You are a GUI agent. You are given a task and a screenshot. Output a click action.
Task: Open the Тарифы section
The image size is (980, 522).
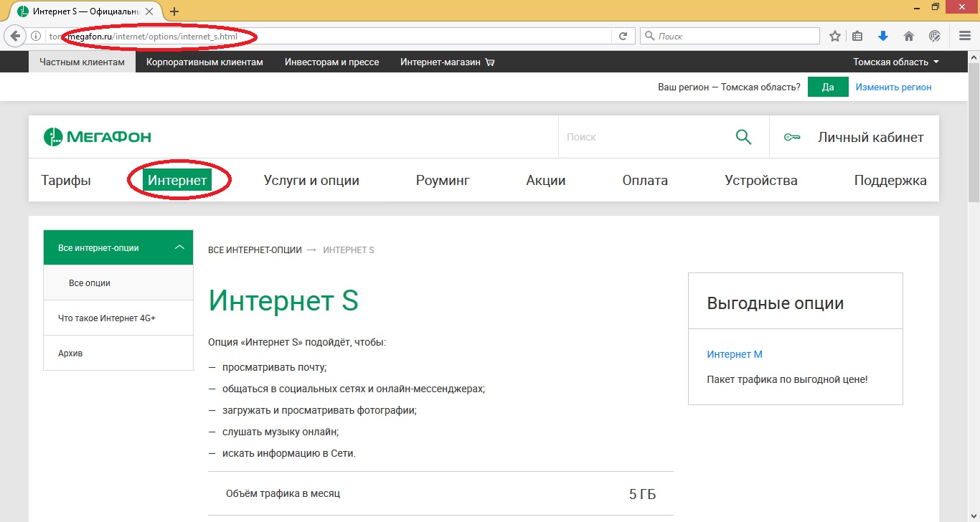point(65,180)
